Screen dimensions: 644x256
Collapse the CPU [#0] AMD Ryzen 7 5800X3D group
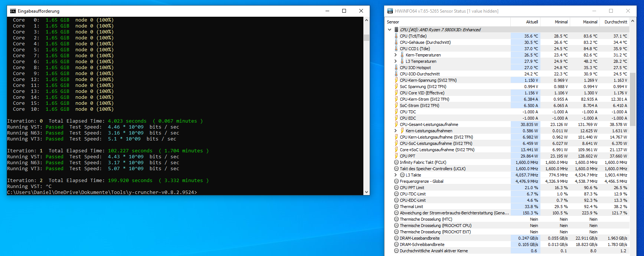[x=389, y=30]
